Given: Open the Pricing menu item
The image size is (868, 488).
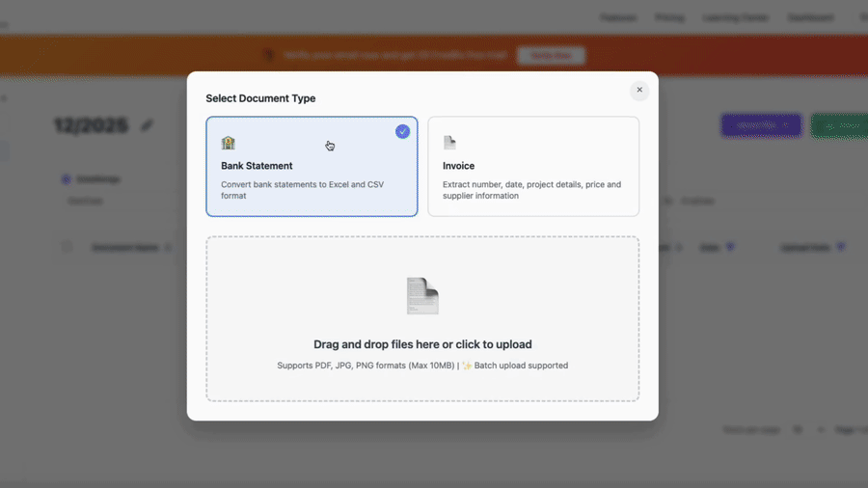Looking at the screenshot, I should click(x=668, y=17).
